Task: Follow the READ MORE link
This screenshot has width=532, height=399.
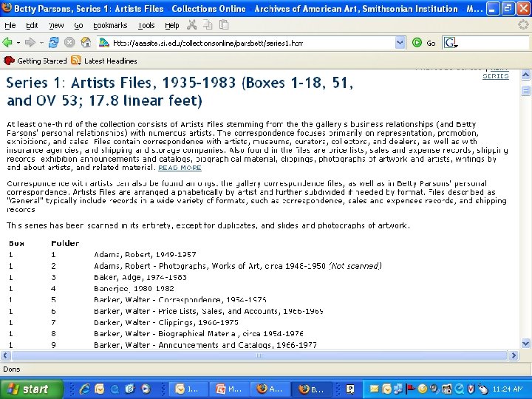Action: (180, 168)
